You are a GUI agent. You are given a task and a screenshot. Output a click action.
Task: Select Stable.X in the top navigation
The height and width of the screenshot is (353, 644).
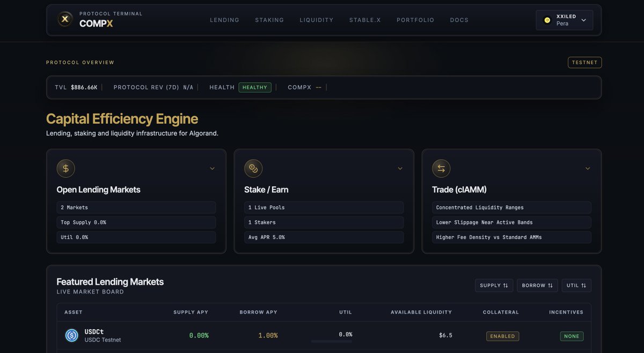pos(365,20)
